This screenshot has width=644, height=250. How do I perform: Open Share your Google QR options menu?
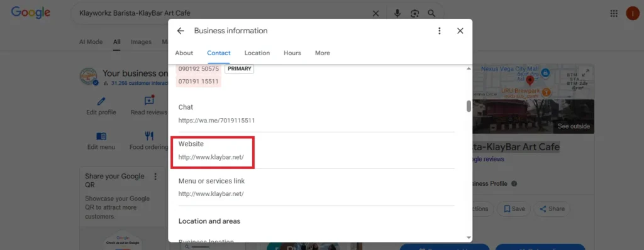click(155, 177)
